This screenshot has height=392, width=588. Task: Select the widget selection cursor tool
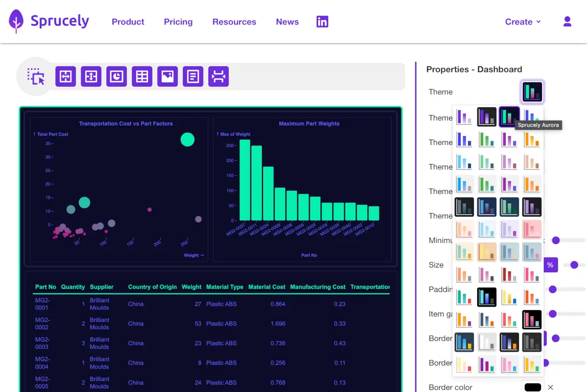tap(35, 76)
